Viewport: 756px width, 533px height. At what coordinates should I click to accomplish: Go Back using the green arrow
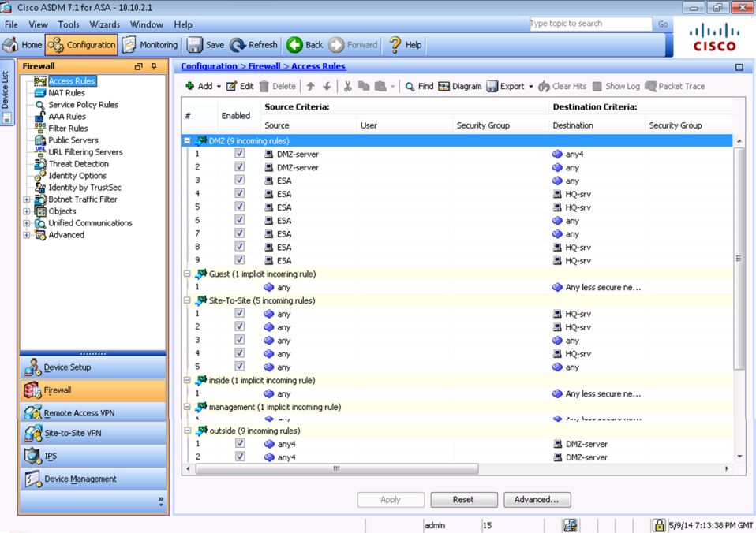click(295, 45)
